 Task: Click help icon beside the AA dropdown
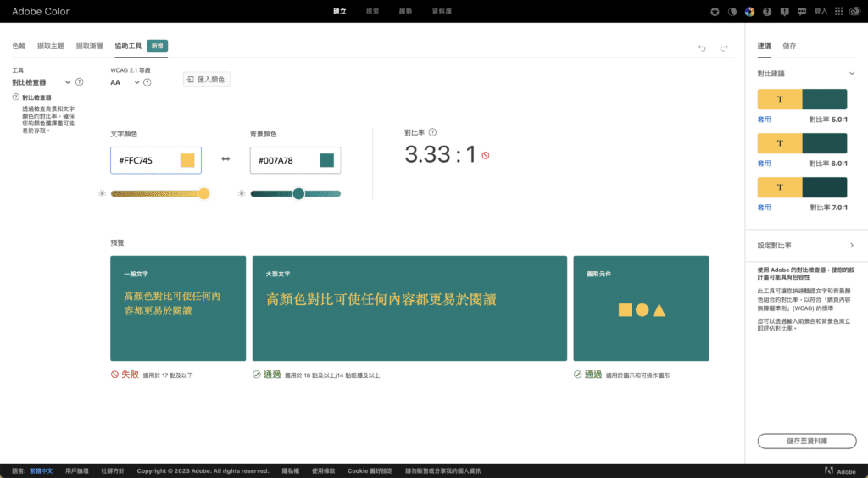147,82
